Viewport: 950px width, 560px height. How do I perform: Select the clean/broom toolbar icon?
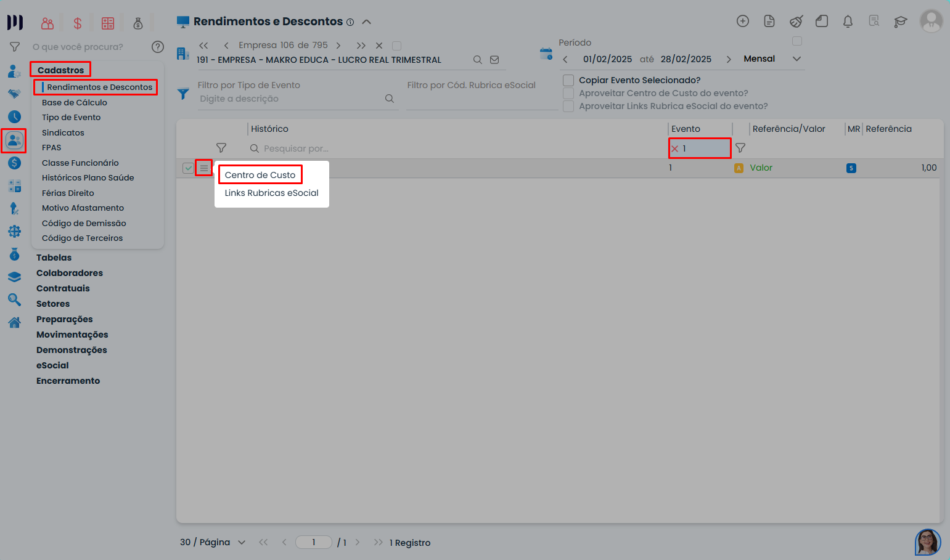coord(796,20)
